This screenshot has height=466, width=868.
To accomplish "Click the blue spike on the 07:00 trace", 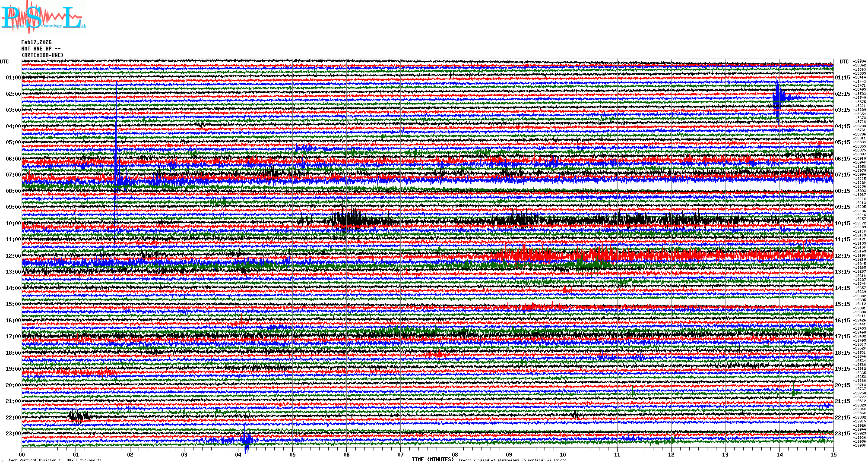I will (117, 179).
